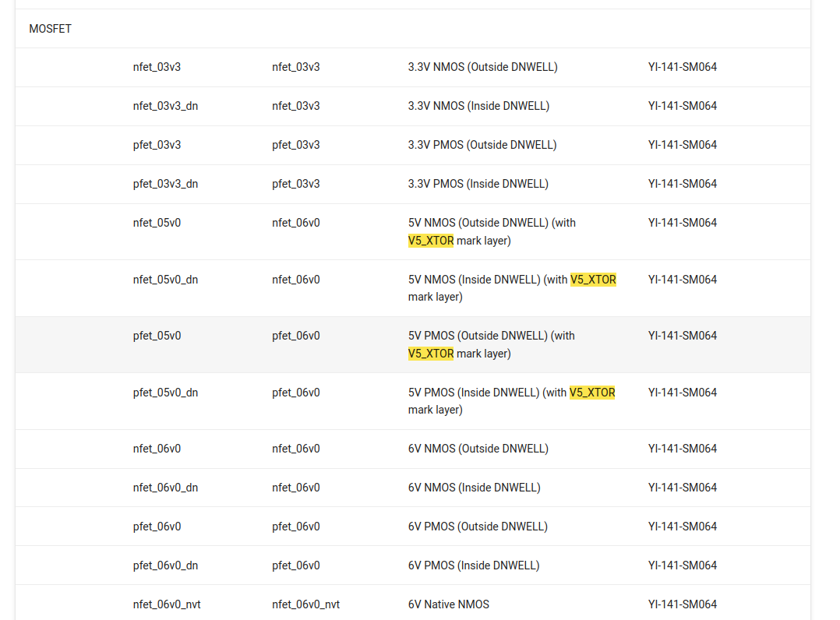The width and height of the screenshot is (840, 620).
Task: Select the YI-141-SM064 reference beside nfet_03v3
Action: click(x=683, y=67)
